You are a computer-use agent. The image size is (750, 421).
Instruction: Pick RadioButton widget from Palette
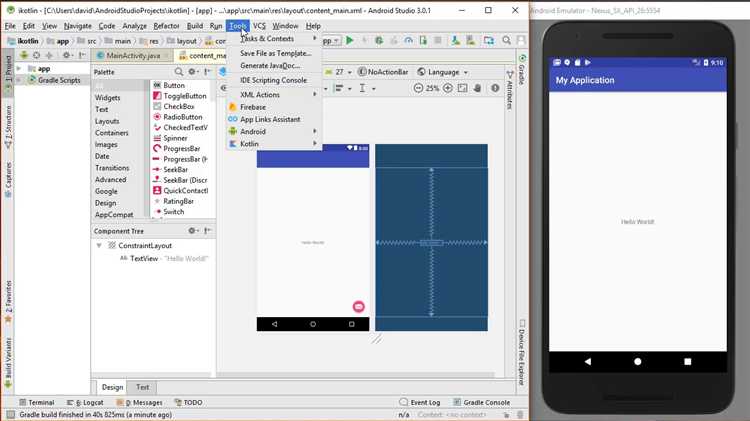click(182, 117)
